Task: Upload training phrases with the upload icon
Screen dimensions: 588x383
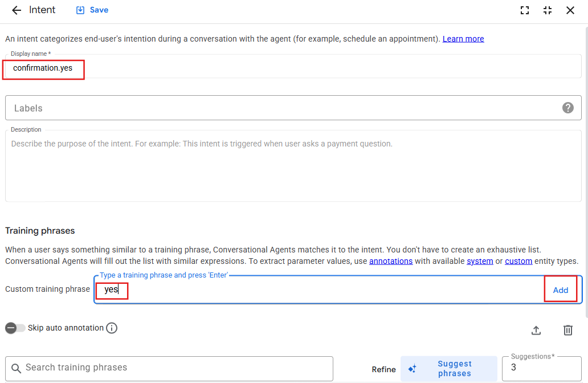Action: [536, 330]
